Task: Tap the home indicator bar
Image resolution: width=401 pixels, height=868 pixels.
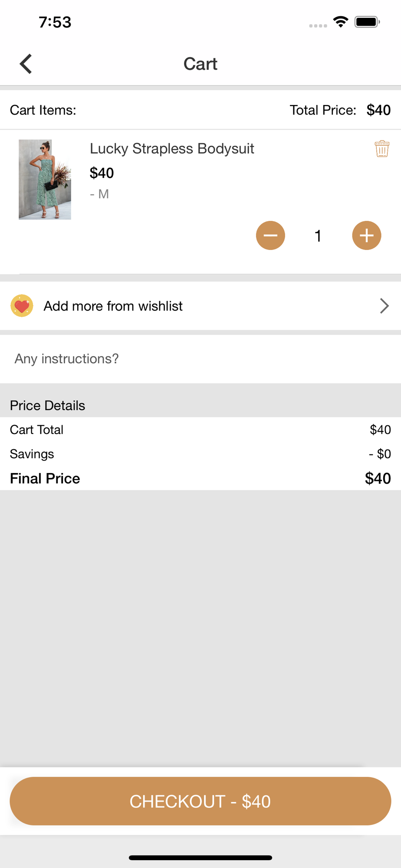Action: (200, 858)
